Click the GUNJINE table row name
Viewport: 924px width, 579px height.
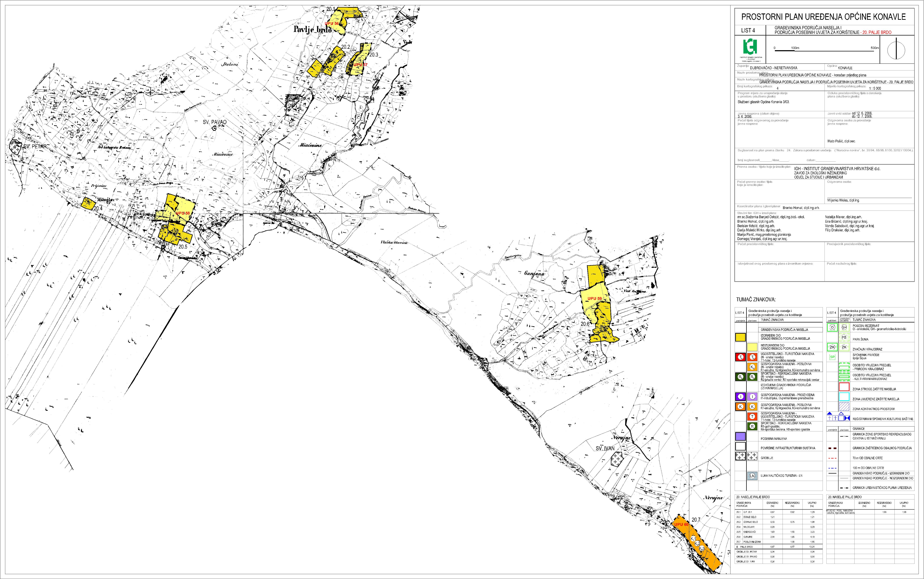748,537
